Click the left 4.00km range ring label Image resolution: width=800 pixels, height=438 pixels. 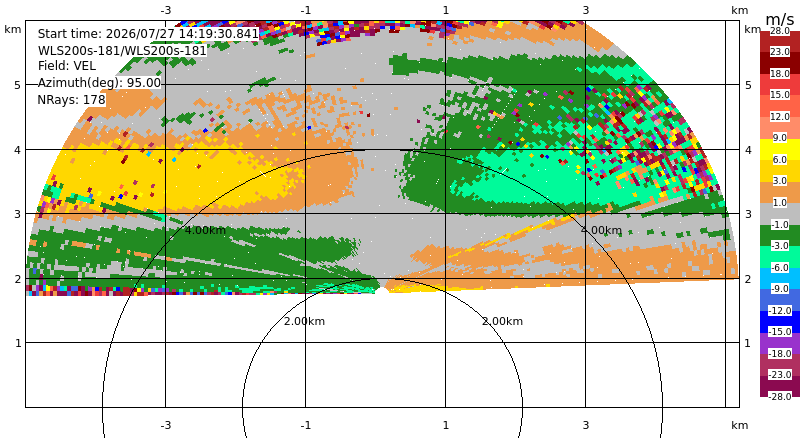[x=205, y=230]
